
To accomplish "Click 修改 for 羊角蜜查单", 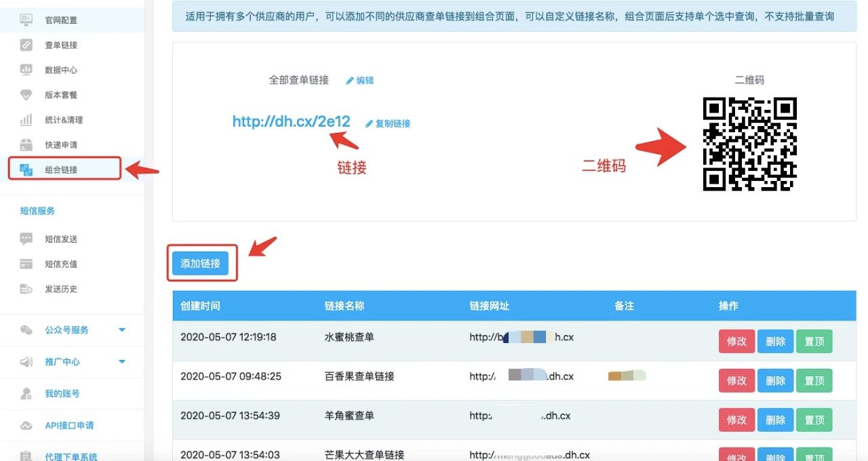I will (x=736, y=420).
